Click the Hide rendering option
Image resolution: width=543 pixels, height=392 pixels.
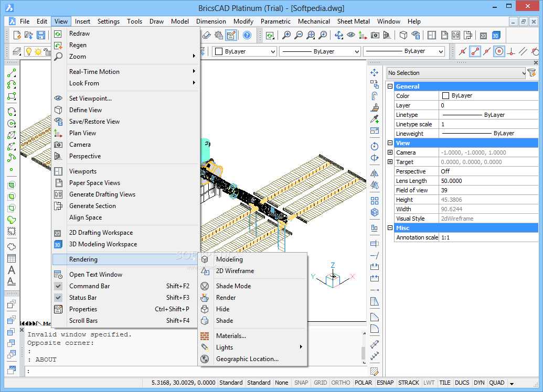pos(252,309)
